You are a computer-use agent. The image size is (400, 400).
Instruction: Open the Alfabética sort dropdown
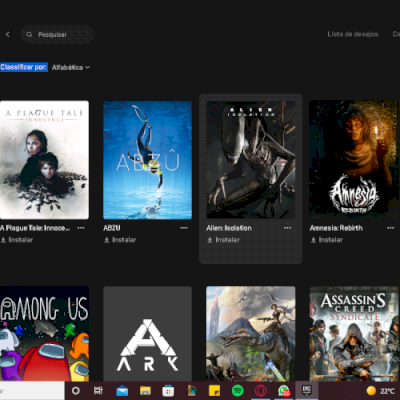tap(71, 67)
